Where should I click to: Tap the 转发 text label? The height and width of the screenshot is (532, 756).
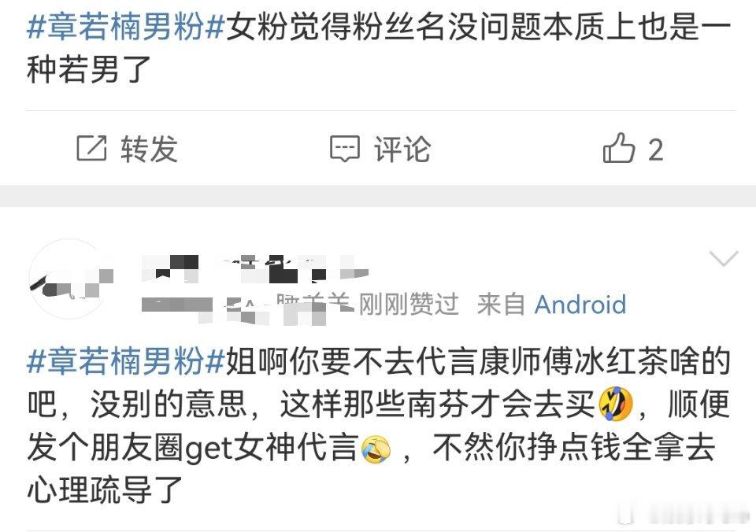(150, 149)
